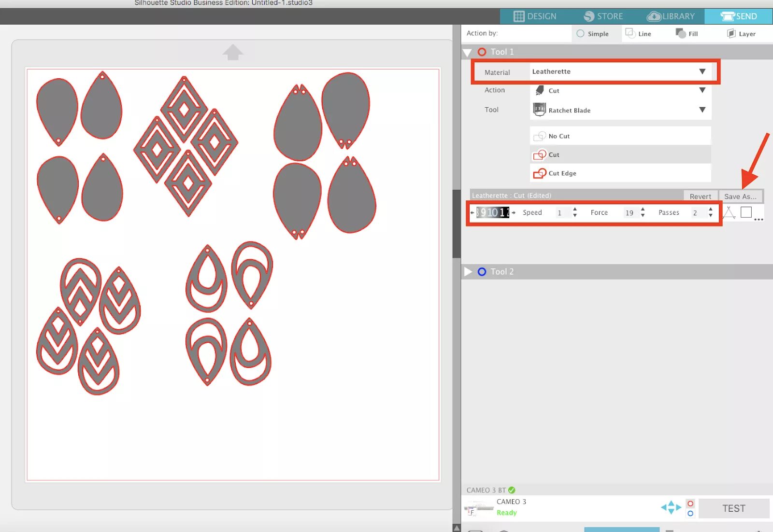The image size is (773, 532).
Task: Open the STORE tab
Action: 602,16
